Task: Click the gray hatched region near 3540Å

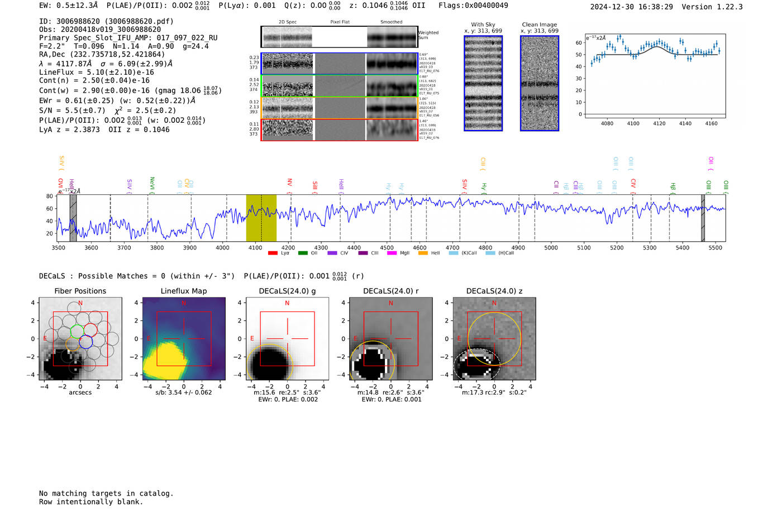Action: (x=73, y=218)
